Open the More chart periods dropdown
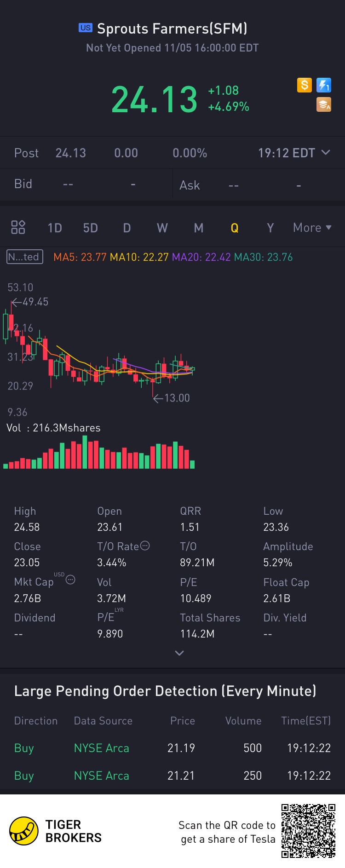 coord(312,228)
